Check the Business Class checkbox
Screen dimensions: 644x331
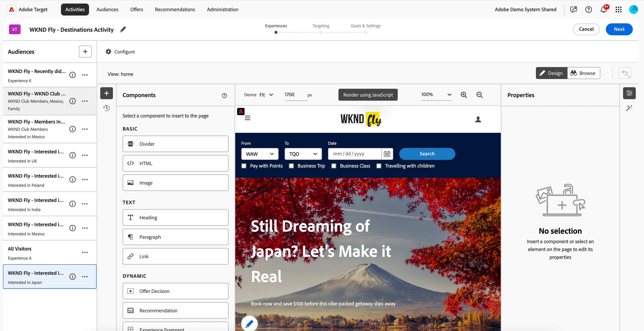click(x=334, y=166)
